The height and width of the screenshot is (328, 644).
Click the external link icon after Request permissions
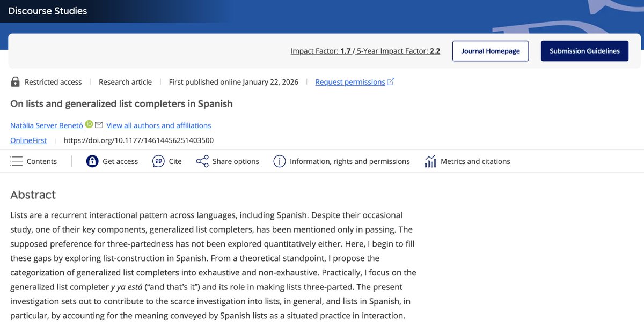391,81
